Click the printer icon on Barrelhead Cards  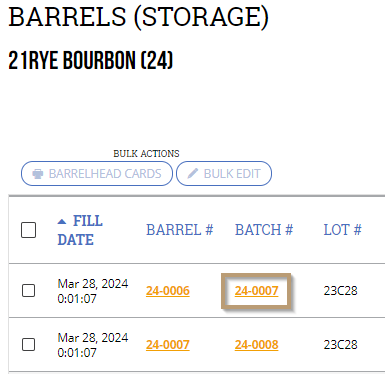(38, 174)
